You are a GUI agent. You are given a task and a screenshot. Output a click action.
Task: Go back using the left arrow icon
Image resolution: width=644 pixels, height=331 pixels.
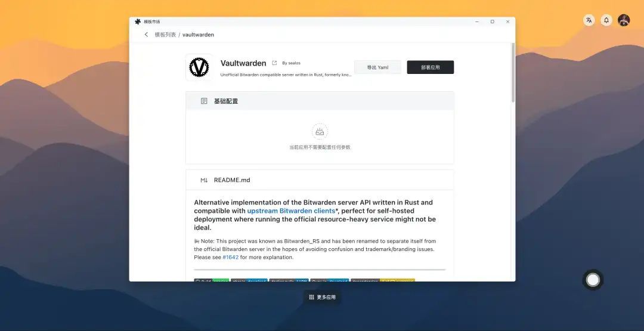coord(146,35)
